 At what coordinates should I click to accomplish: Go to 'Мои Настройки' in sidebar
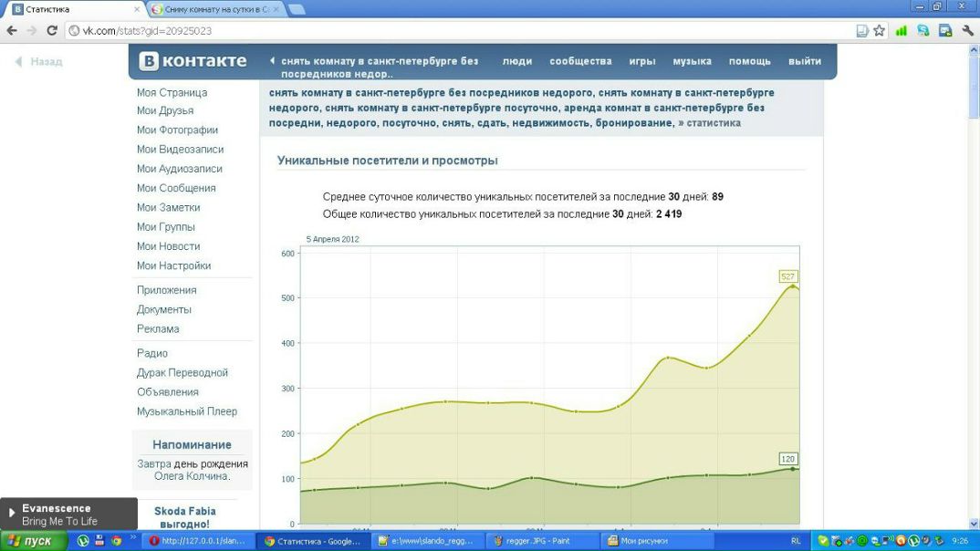173,265
